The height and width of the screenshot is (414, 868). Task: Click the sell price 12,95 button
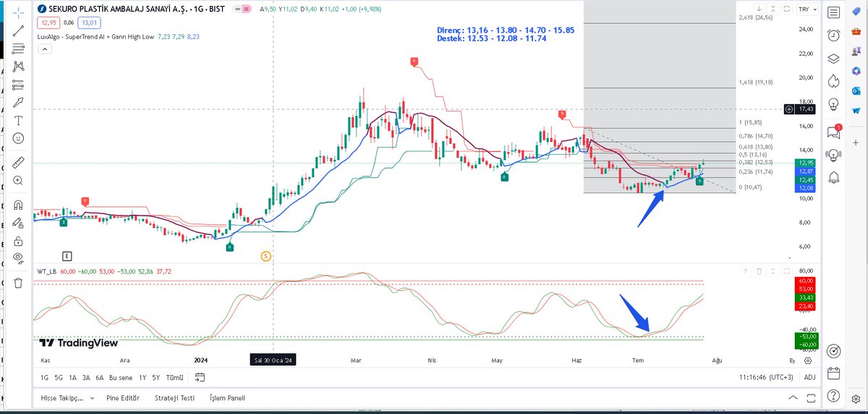[47, 23]
